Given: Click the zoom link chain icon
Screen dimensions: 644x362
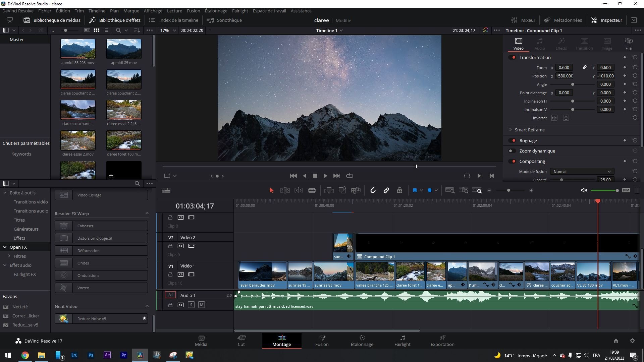Looking at the screenshot, I should click(584, 67).
